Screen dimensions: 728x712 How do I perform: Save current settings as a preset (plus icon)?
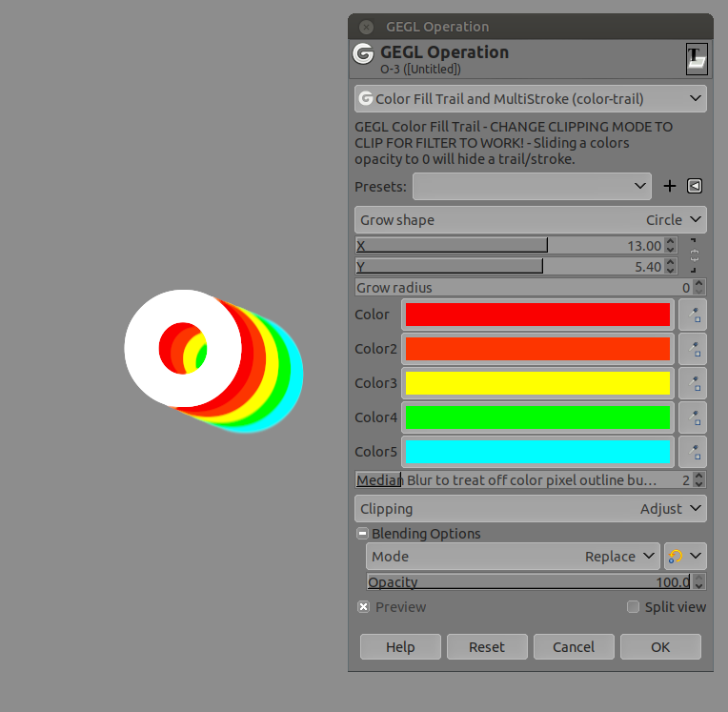pyautogui.click(x=670, y=186)
